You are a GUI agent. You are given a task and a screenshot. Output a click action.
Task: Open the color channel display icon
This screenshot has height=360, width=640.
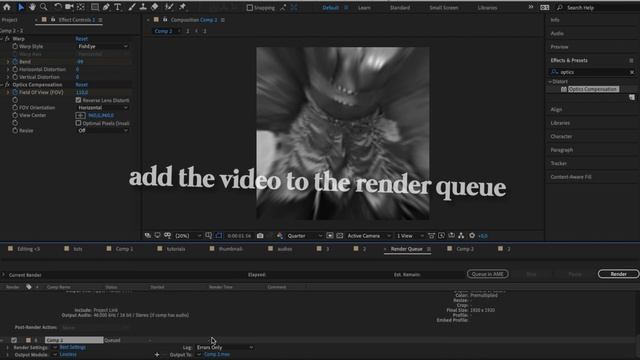click(x=280, y=236)
